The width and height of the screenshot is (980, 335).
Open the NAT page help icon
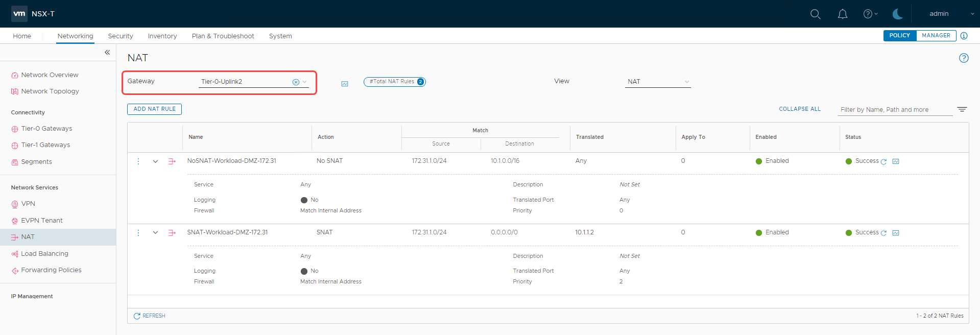(963, 58)
